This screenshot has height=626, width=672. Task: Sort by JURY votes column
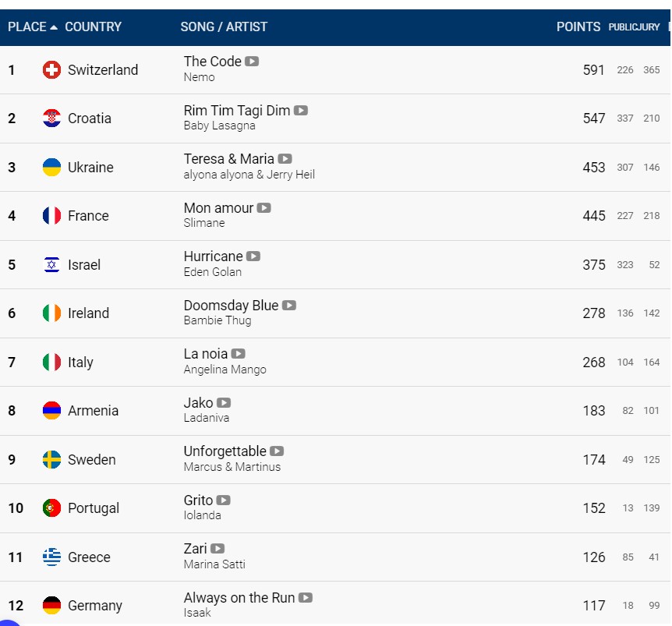point(647,27)
